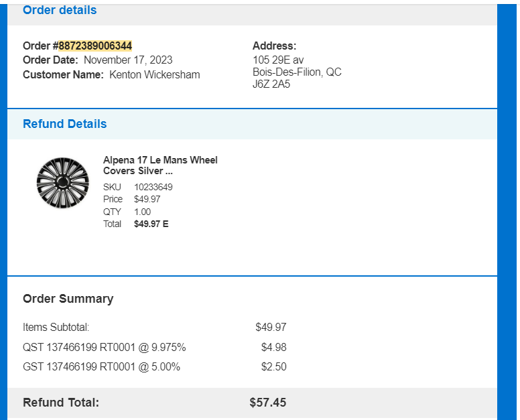Click the QTY value 1.00
Image resolution: width=520 pixels, height=420 pixels.
(142, 212)
